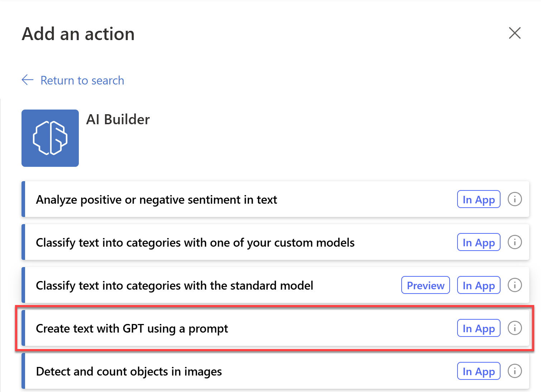Image resolution: width=541 pixels, height=392 pixels.
Task: Click the In App badge beside GPT action
Action: tap(478, 328)
